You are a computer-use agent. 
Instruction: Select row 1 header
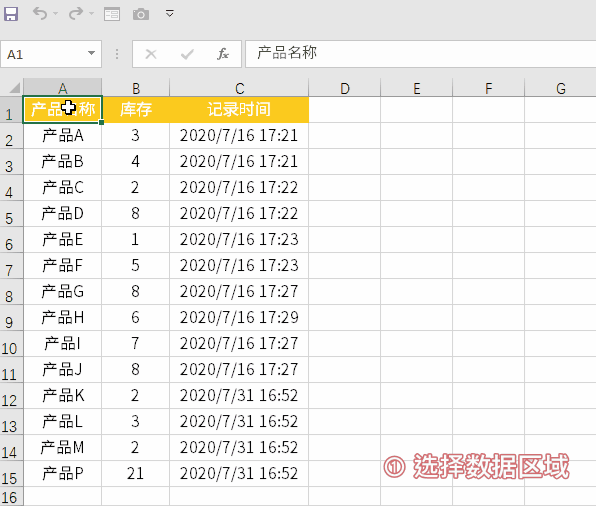[11, 110]
